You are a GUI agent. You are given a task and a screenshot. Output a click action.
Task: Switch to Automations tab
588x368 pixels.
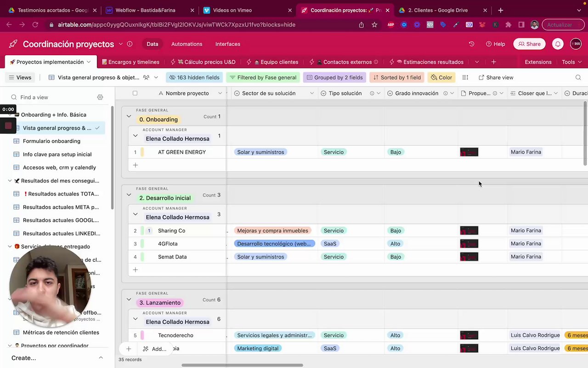pyautogui.click(x=187, y=44)
